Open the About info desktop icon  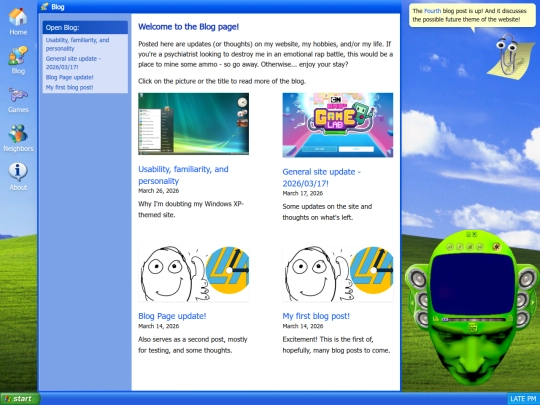18,177
